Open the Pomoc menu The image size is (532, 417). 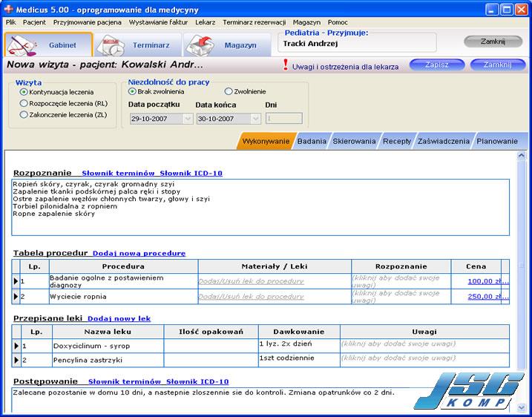tap(338, 22)
